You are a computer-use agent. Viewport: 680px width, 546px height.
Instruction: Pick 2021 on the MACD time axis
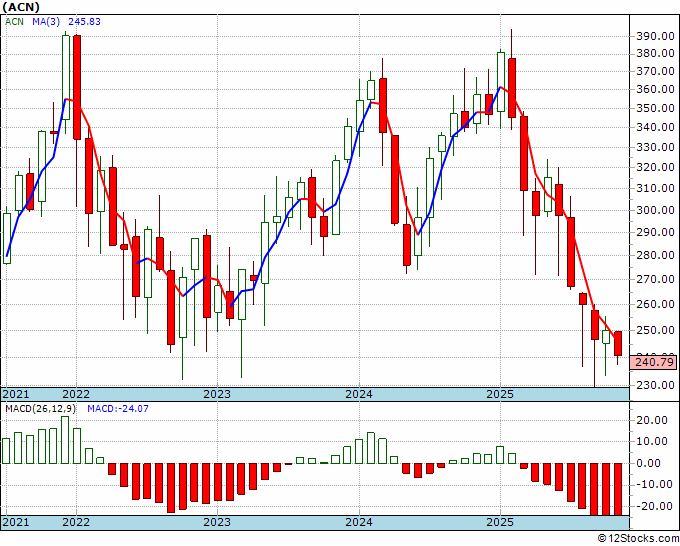tap(16, 522)
